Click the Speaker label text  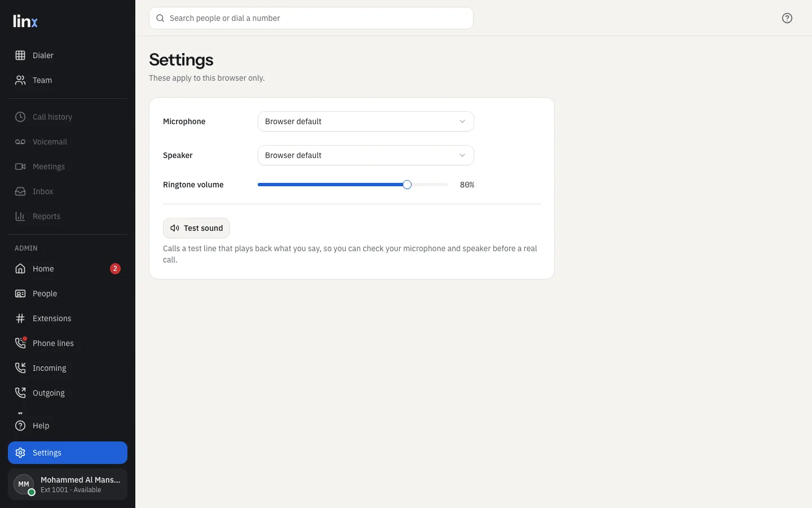178,155
